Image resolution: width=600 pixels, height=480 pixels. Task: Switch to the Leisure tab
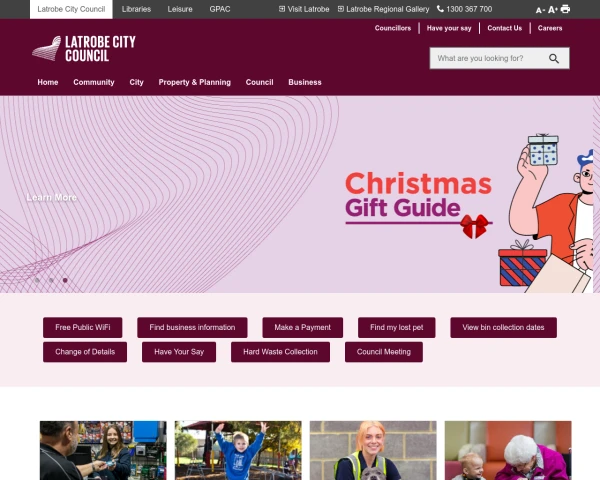point(180,9)
